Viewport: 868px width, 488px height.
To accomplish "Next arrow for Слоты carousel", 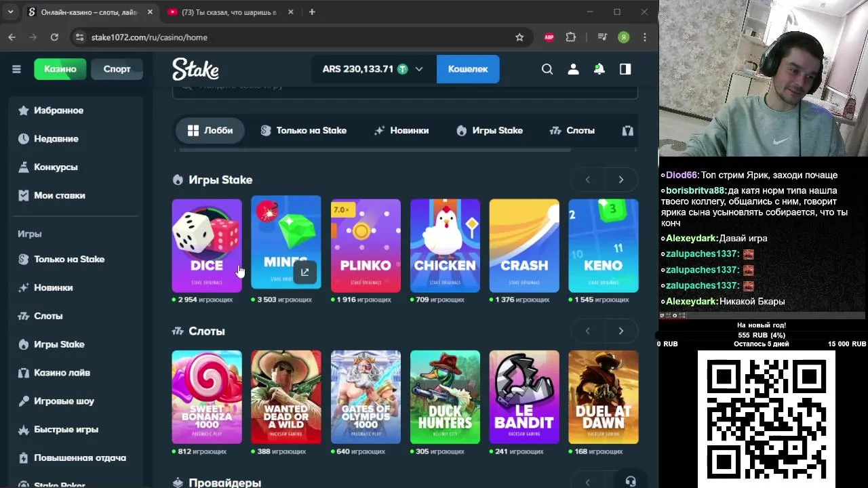I will (620, 331).
